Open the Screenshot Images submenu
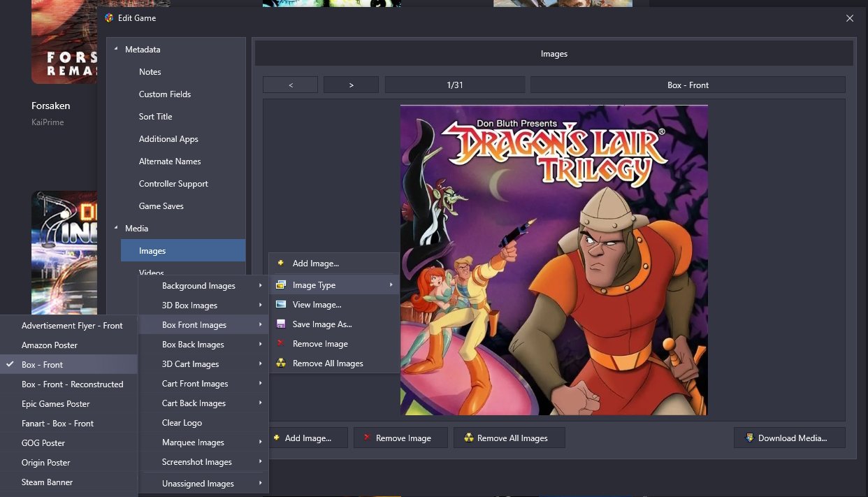The width and height of the screenshot is (868, 497). (203, 462)
